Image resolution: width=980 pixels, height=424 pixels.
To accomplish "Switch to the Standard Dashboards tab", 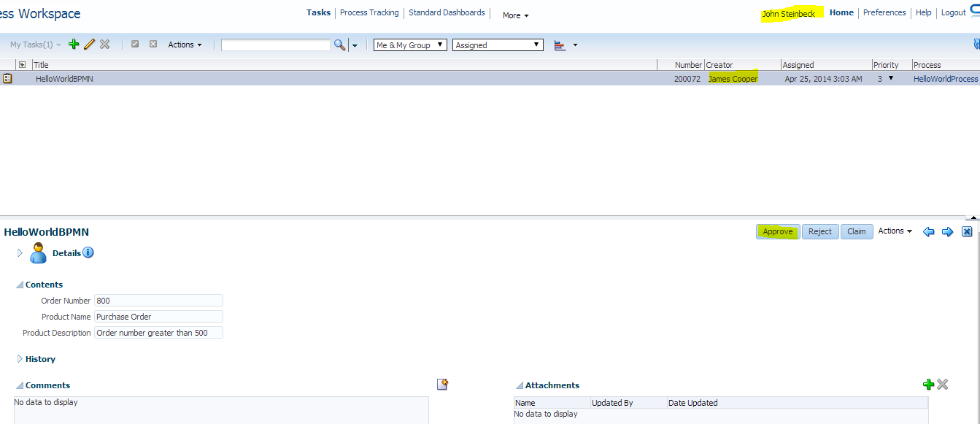I will tap(447, 12).
